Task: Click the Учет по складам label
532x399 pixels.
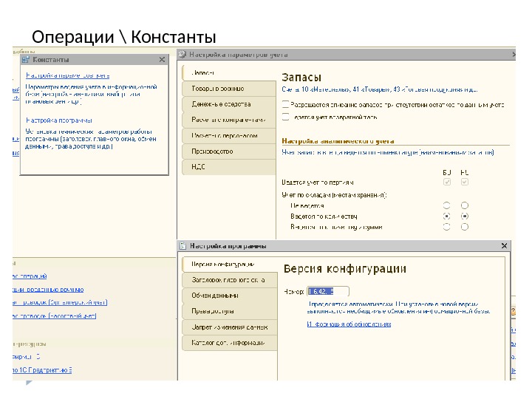Action: [334, 195]
